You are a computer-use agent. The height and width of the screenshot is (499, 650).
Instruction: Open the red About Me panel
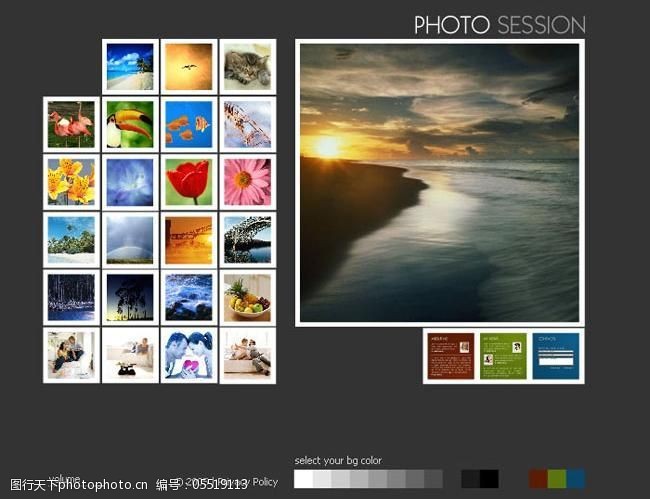pyautogui.click(x=451, y=356)
